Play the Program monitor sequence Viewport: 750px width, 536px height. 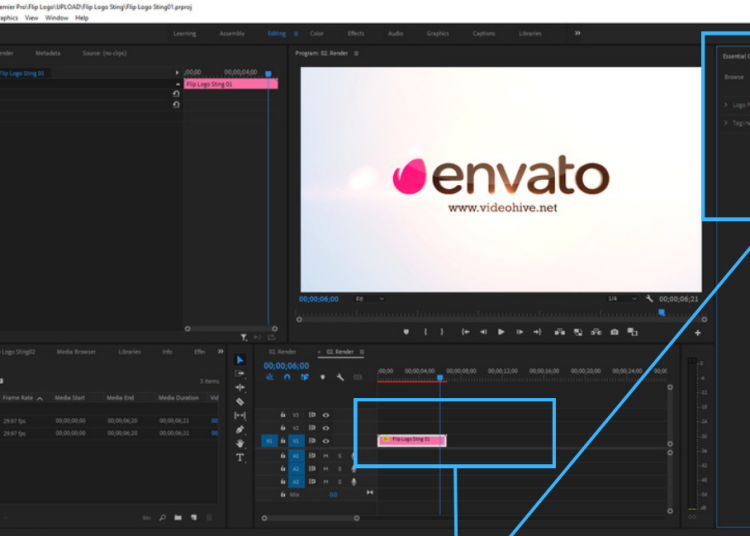pos(501,332)
